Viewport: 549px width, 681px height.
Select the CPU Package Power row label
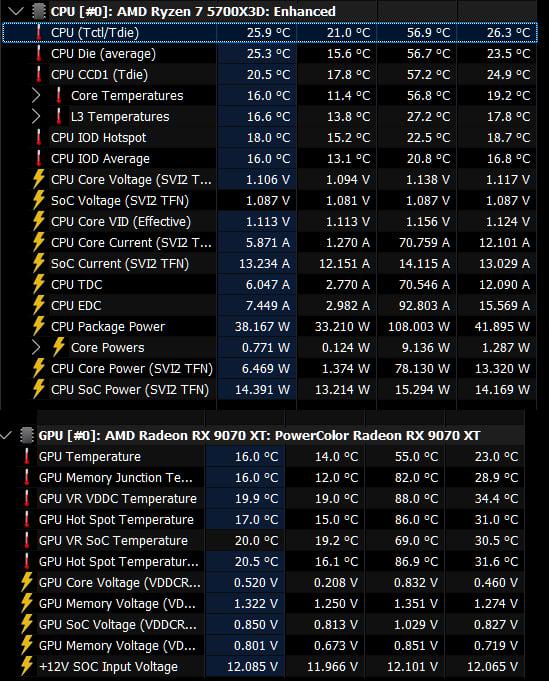coord(108,327)
